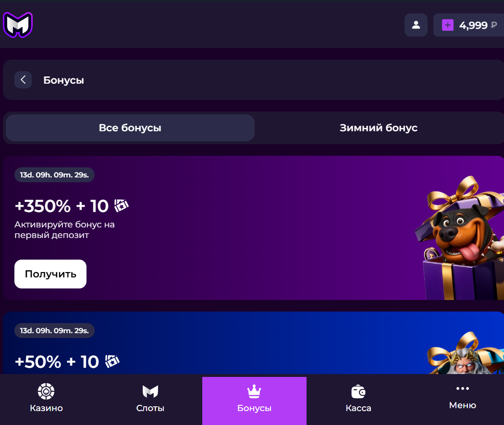Go back using the left chevron
The width and height of the screenshot is (504, 425).
click(23, 80)
